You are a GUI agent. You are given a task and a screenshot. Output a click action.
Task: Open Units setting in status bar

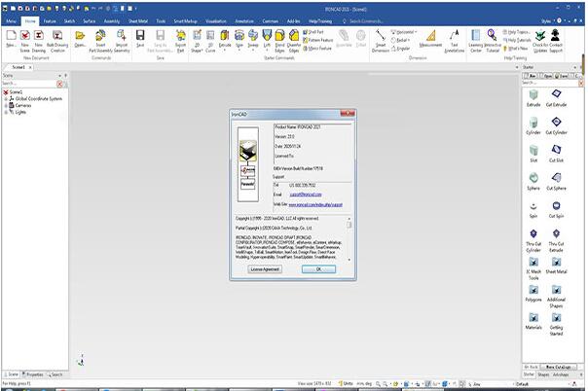(346, 384)
